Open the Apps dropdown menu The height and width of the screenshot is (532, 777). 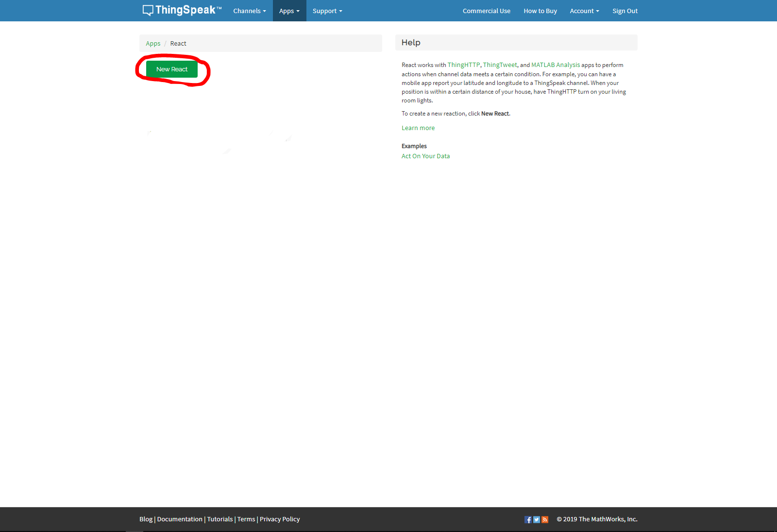click(x=289, y=11)
